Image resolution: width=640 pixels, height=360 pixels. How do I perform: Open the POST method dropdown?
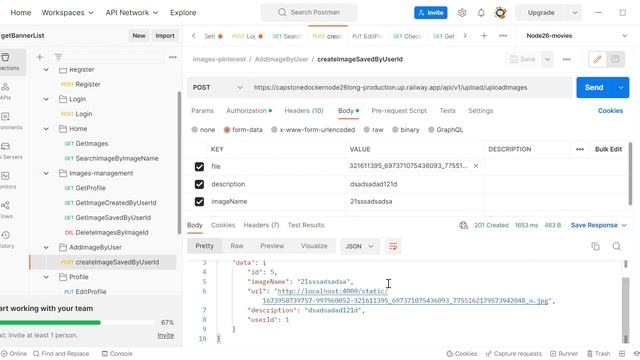[217, 87]
